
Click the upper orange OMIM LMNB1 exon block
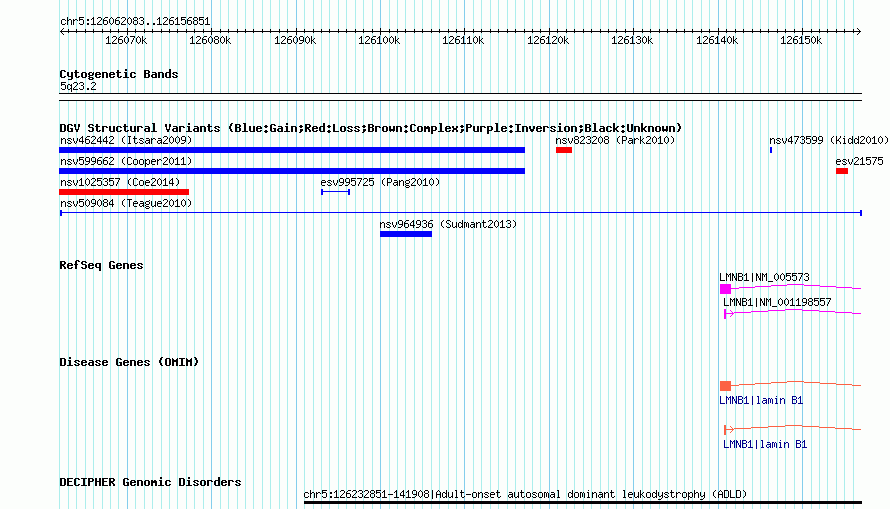(725, 386)
